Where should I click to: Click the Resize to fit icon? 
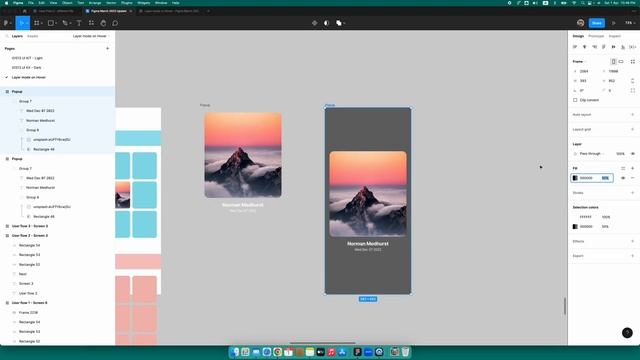click(633, 62)
